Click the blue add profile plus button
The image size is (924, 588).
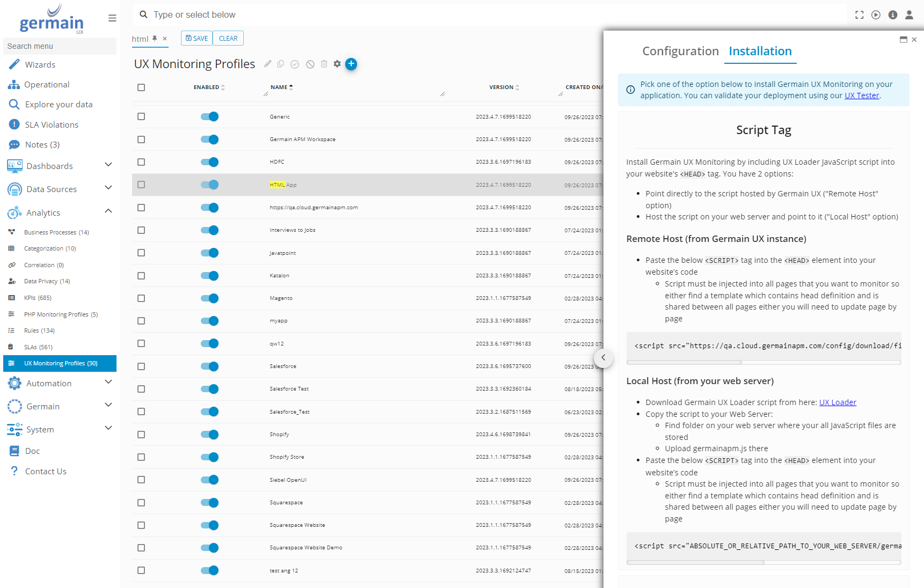tap(351, 64)
